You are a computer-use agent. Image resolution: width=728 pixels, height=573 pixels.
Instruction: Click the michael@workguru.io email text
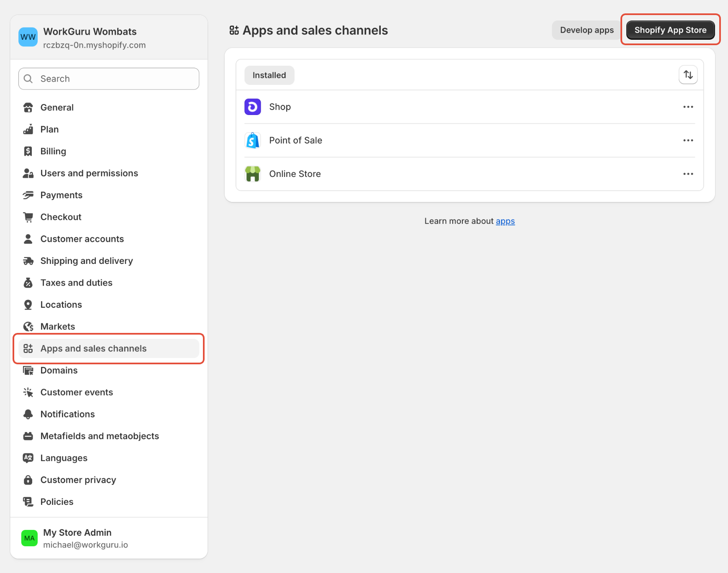(x=86, y=545)
